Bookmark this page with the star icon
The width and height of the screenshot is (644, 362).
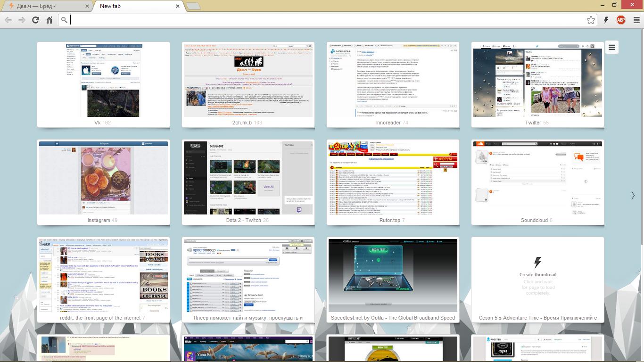coord(591,20)
